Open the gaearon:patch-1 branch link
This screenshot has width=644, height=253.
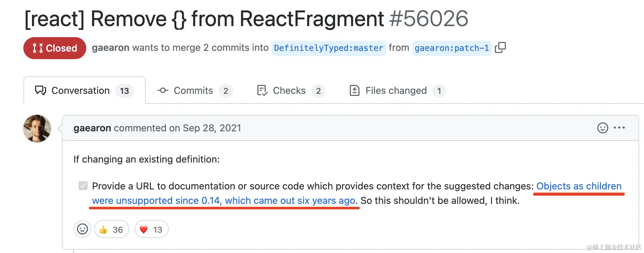click(452, 48)
